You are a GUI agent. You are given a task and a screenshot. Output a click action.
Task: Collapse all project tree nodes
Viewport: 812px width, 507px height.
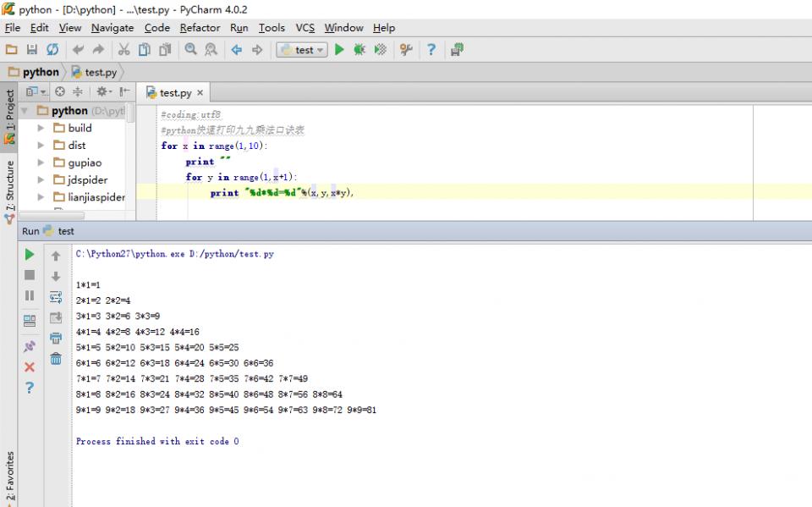[x=78, y=91]
